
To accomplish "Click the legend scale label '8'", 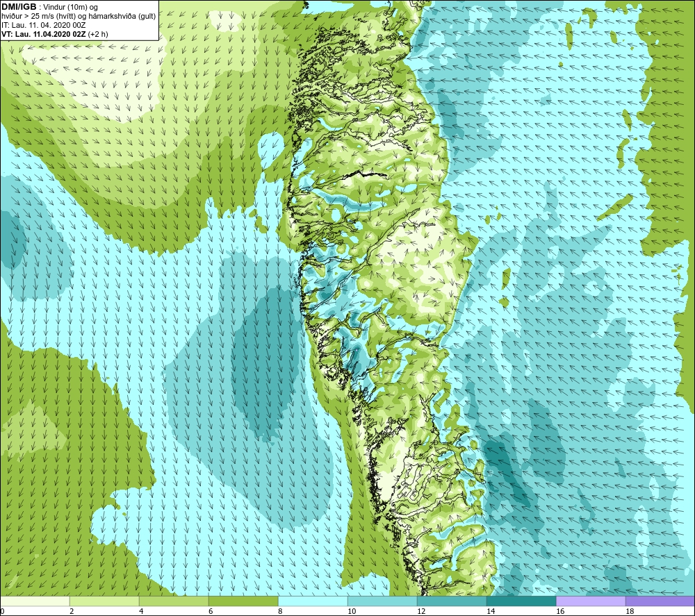I will point(281,611).
